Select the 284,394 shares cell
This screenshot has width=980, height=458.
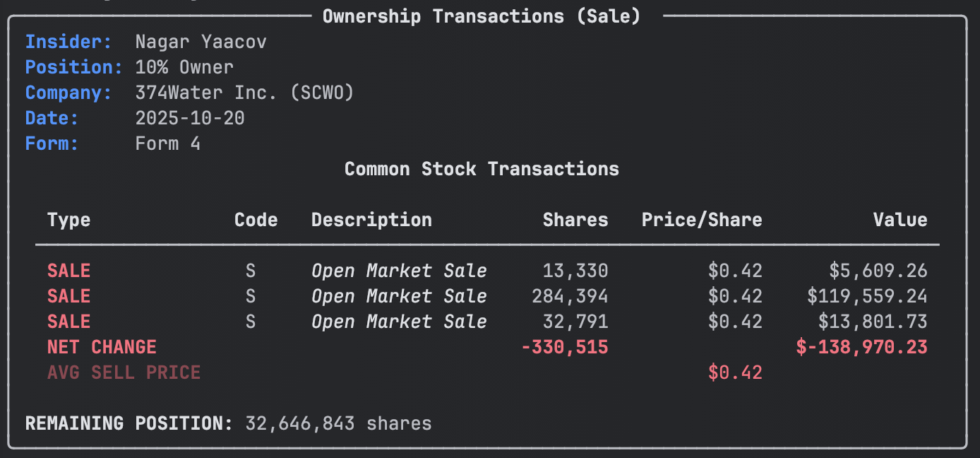[570, 296]
